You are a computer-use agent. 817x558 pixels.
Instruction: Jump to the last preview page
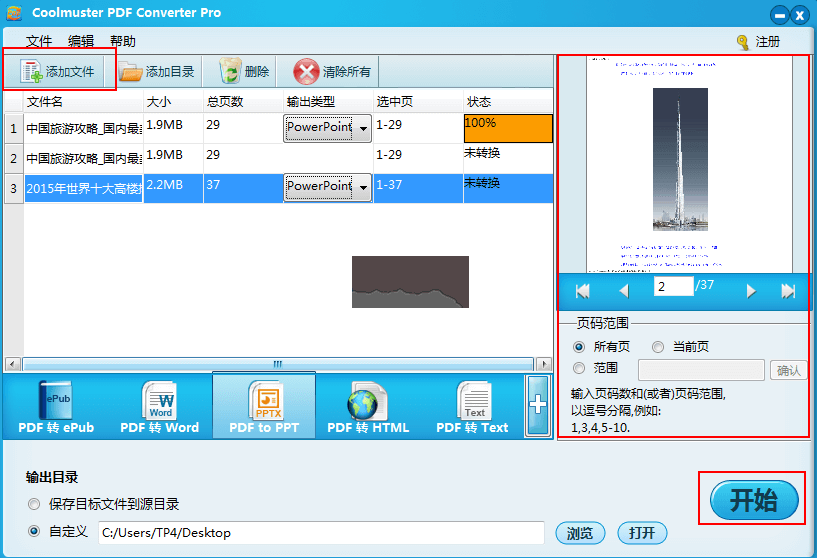point(788,291)
